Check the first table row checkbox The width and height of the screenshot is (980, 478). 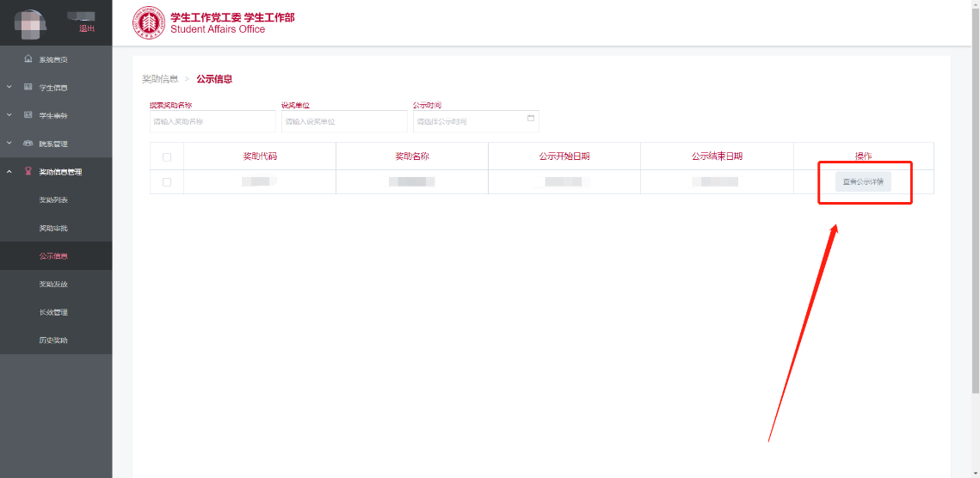(x=167, y=182)
